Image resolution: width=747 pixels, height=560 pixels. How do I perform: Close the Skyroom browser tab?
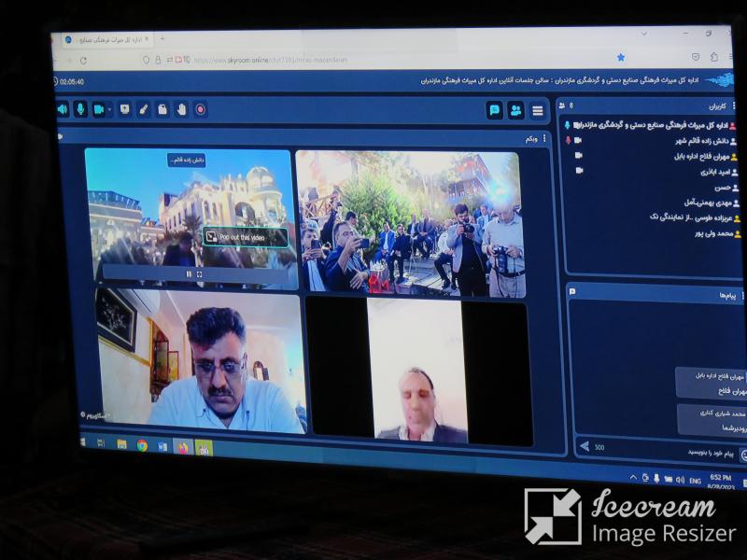pyautogui.click(x=147, y=38)
